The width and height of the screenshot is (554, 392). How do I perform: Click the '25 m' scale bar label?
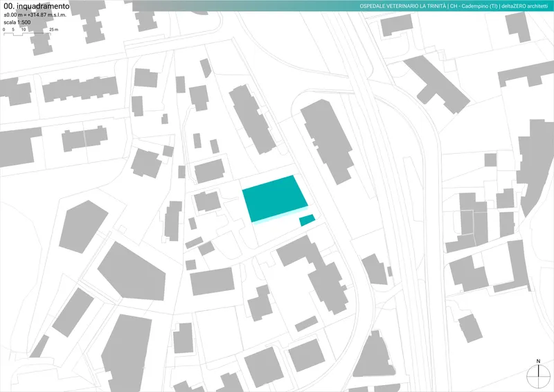pyautogui.click(x=54, y=30)
